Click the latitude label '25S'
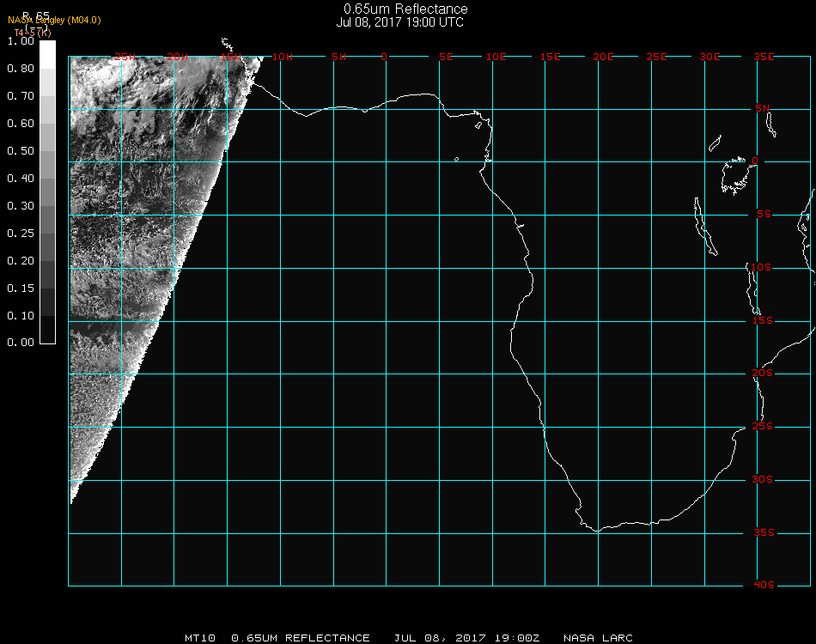 [x=763, y=427]
